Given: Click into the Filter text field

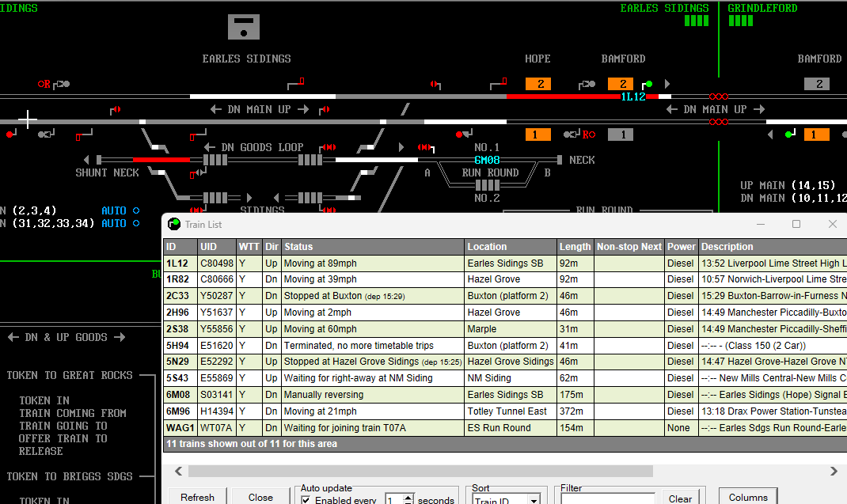Looking at the screenshot, I should pos(608,499).
